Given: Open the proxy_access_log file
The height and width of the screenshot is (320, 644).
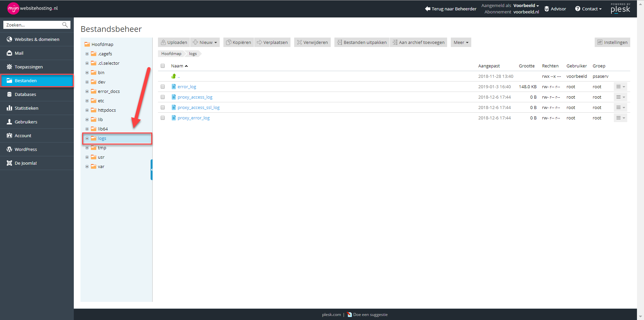Looking at the screenshot, I should pos(195,97).
